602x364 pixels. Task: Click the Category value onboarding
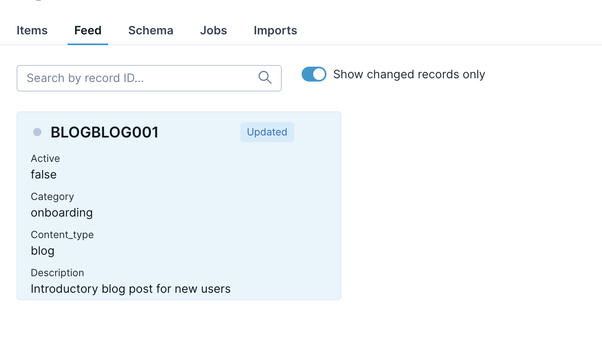click(x=61, y=212)
